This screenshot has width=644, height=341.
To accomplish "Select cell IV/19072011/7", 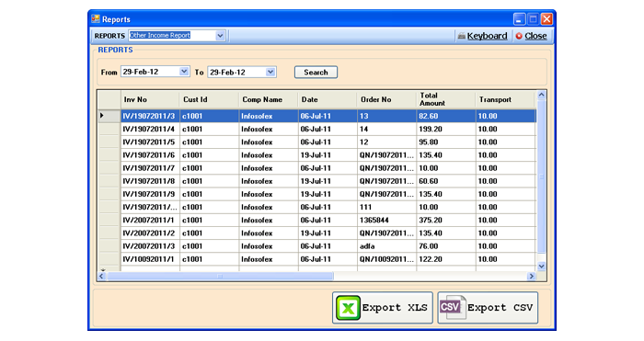I will coord(150,168).
